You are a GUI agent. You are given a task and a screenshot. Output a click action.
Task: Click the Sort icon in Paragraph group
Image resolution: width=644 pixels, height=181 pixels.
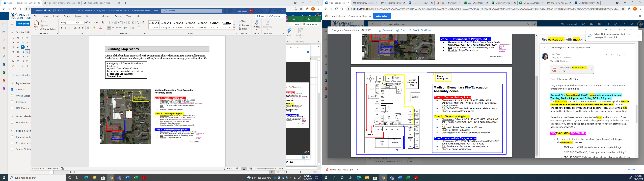click(138, 22)
